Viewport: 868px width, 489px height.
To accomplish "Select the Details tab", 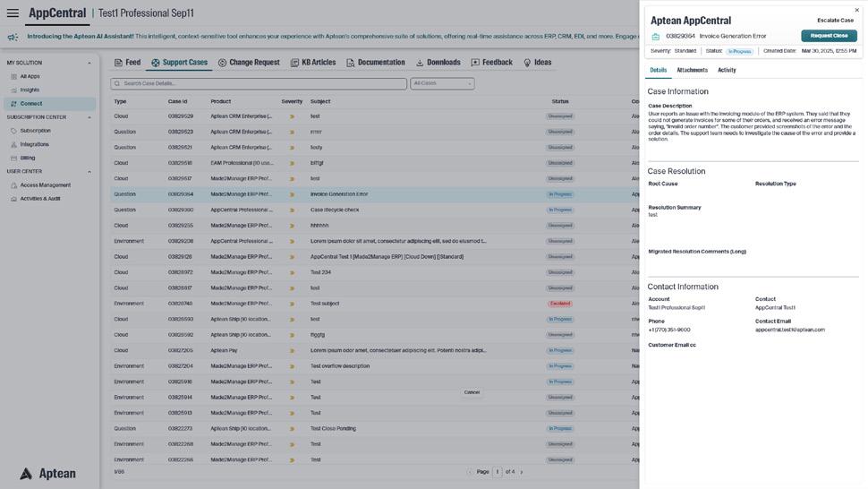I will [659, 71].
